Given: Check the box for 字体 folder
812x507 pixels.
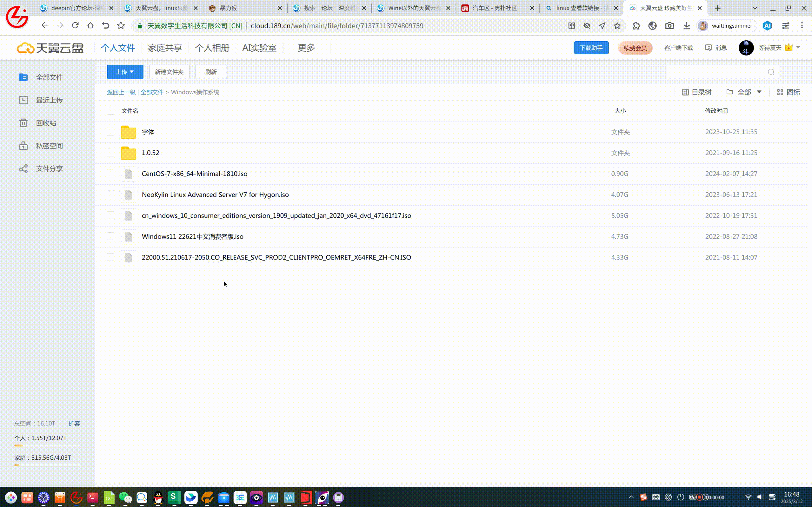Looking at the screenshot, I should click(x=110, y=132).
